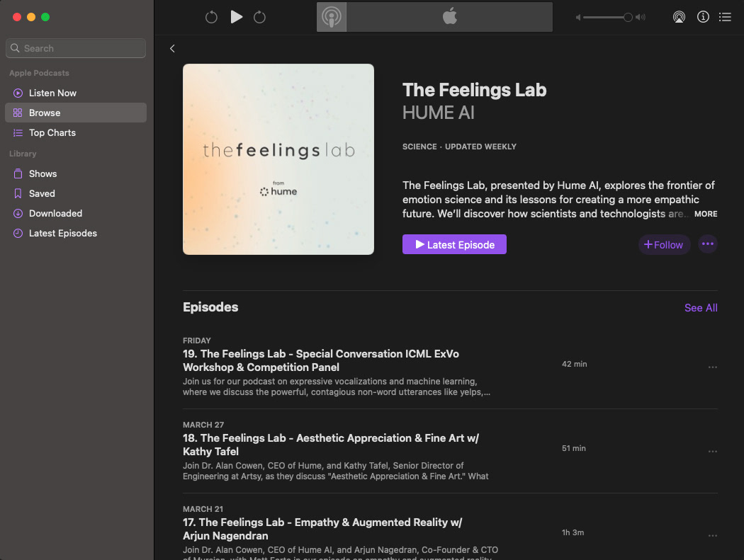The image size is (744, 560).
Task: Open Shows library section
Action: (x=76, y=173)
